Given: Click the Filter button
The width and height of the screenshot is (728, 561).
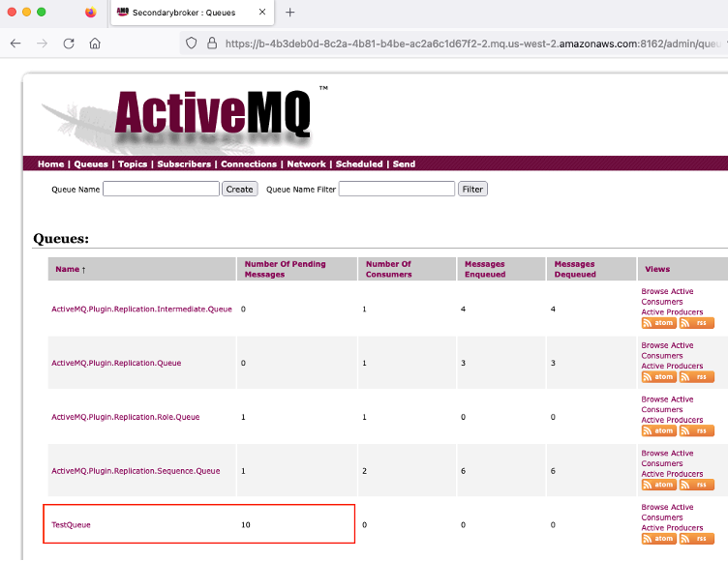Looking at the screenshot, I should click(472, 189).
